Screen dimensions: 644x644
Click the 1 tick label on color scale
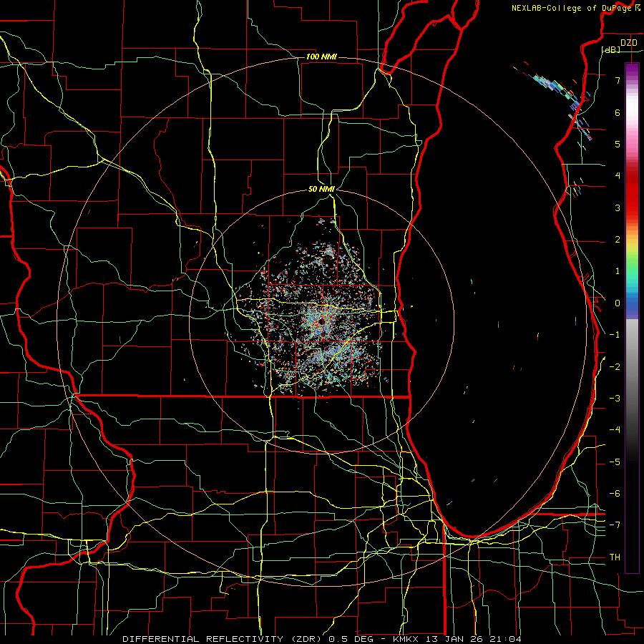click(x=618, y=271)
